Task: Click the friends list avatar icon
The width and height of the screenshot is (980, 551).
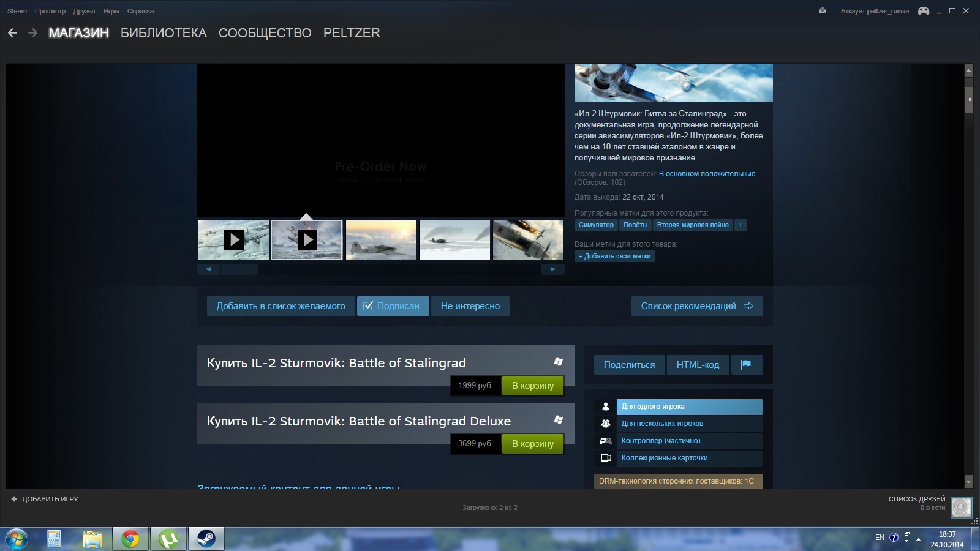Action: point(961,507)
